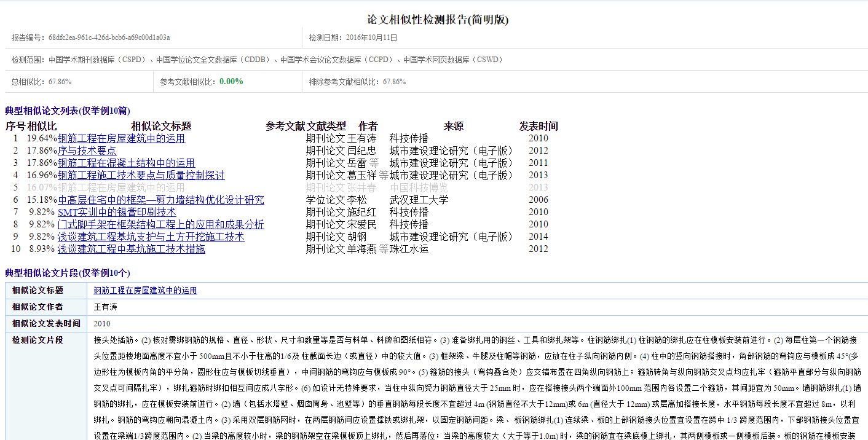Click the author 王有涛 in the fragment table
The image size is (868, 440).
click(x=105, y=307)
